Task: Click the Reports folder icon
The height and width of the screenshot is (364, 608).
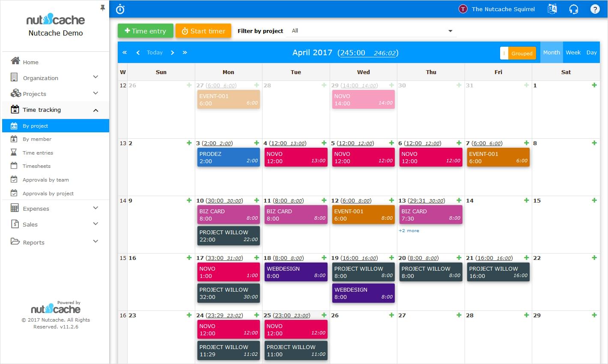Action: coord(15,242)
